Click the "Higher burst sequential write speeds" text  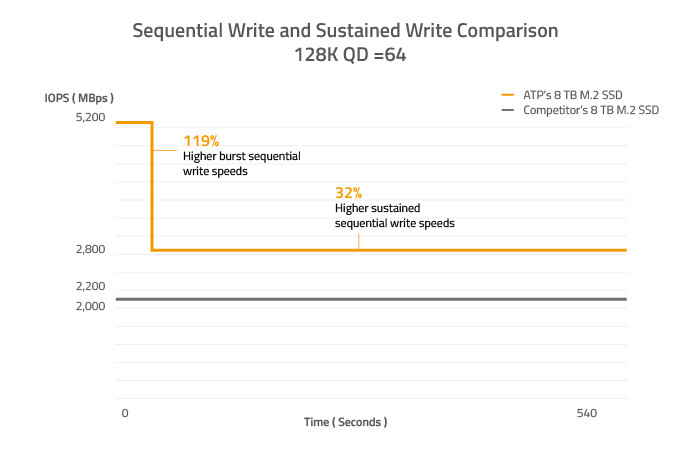click(241, 164)
